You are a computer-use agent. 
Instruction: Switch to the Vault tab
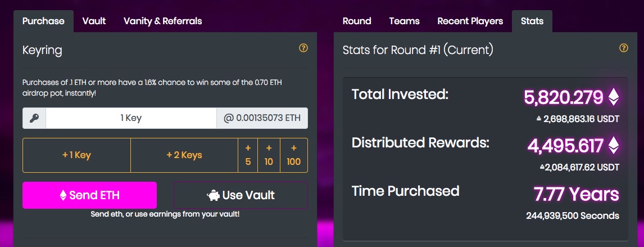tap(94, 21)
